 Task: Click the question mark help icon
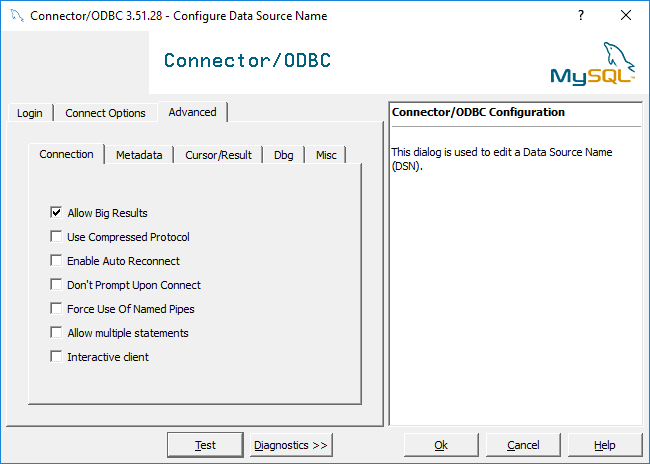581,15
